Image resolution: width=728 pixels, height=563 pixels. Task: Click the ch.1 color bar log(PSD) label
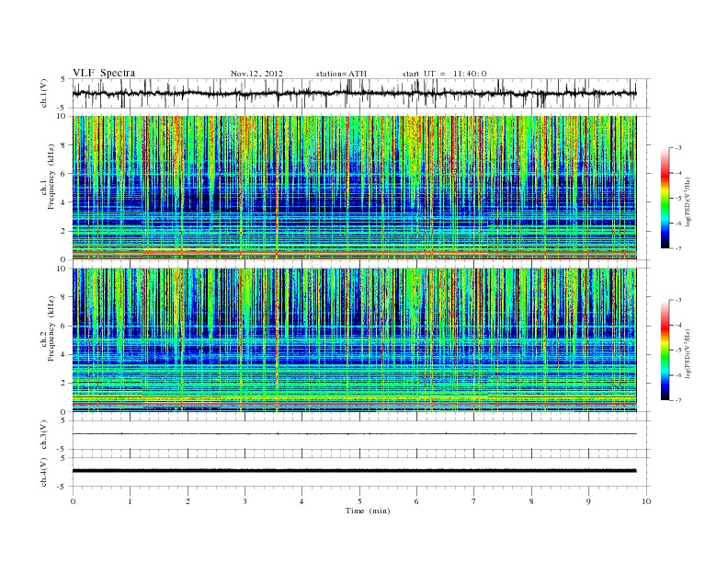(688, 202)
